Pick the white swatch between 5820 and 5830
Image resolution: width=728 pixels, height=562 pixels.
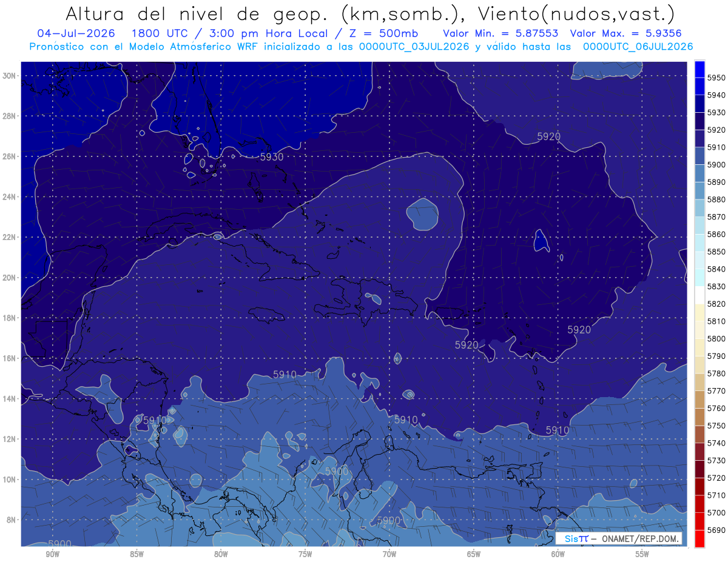(x=699, y=295)
